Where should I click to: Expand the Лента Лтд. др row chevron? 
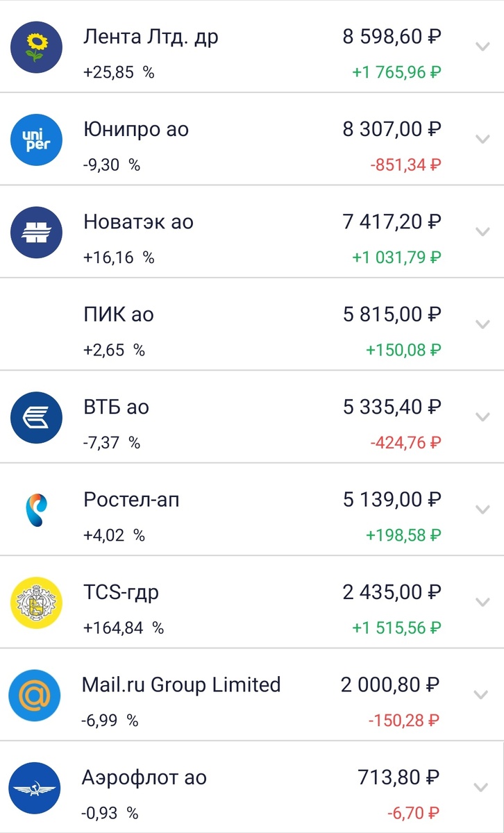click(482, 47)
